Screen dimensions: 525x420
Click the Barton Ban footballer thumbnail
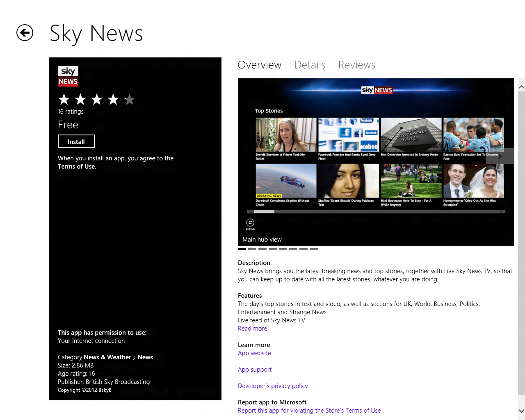474,135
